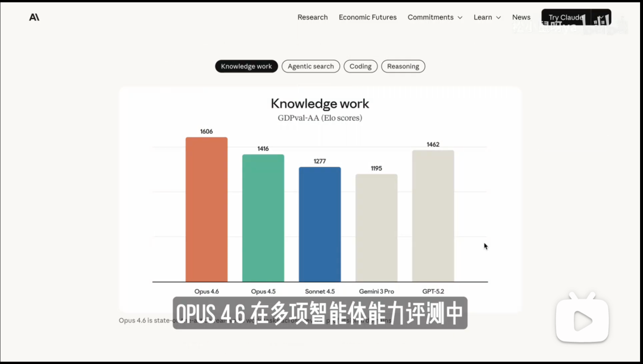This screenshot has height=364, width=643.
Task: Click the Knowledge work chart title
Action: coord(320,103)
